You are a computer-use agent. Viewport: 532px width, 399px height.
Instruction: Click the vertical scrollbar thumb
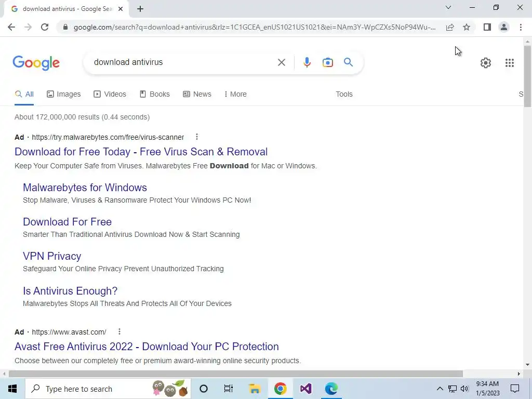[527, 76]
